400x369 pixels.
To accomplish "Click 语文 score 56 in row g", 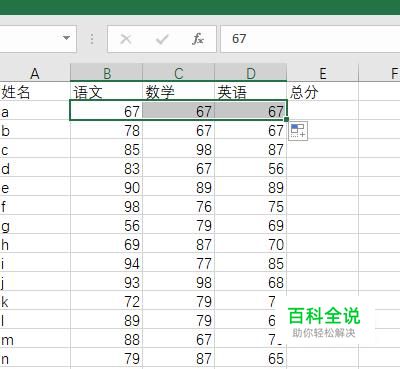I will (107, 224).
